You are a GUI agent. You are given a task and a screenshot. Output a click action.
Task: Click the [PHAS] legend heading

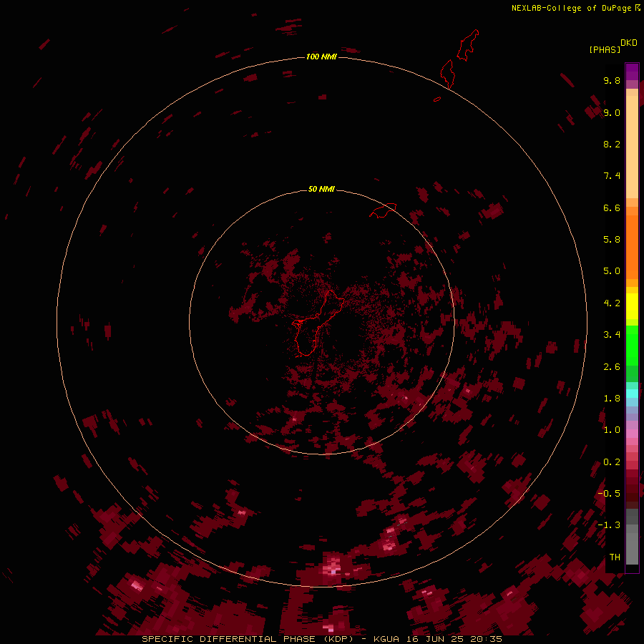tap(605, 49)
